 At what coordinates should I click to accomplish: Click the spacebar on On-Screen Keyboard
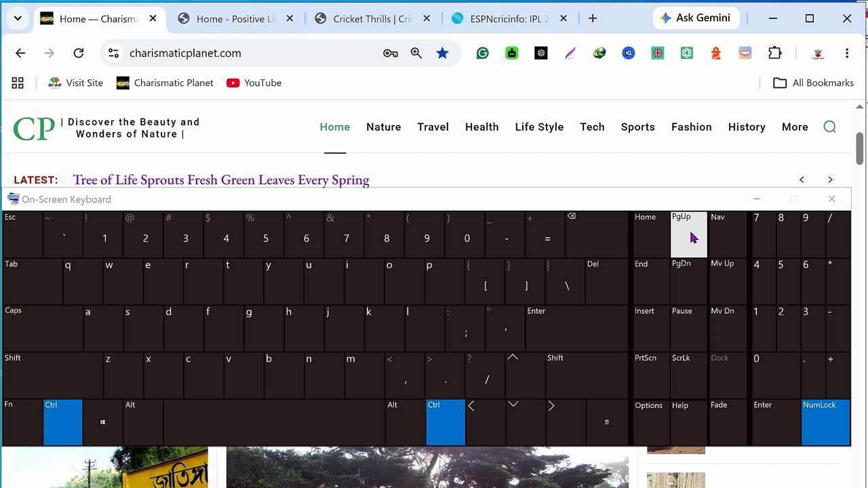[274, 422]
